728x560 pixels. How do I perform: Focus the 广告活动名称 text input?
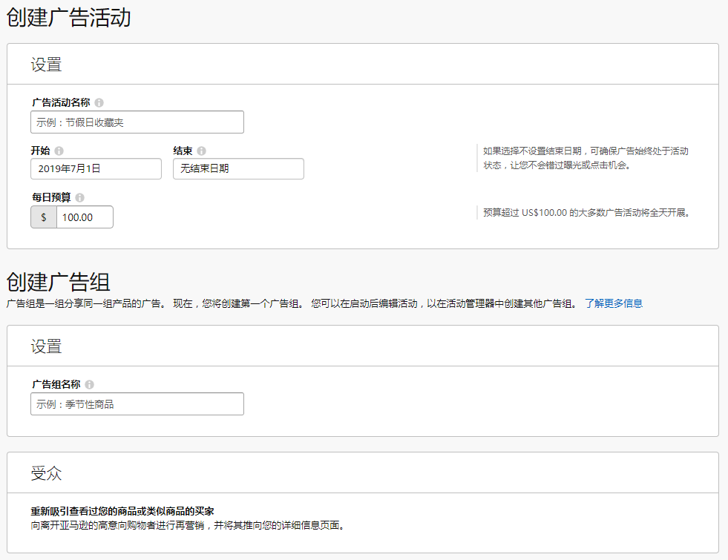(x=137, y=122)
